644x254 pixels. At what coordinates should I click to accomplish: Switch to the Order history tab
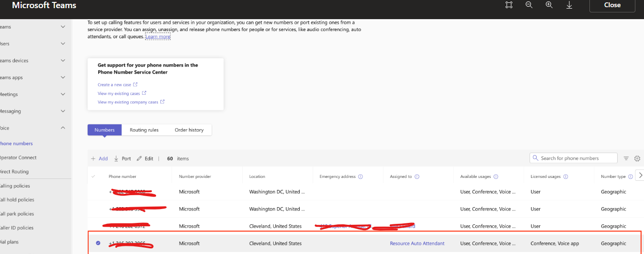[x=189, y=130]
